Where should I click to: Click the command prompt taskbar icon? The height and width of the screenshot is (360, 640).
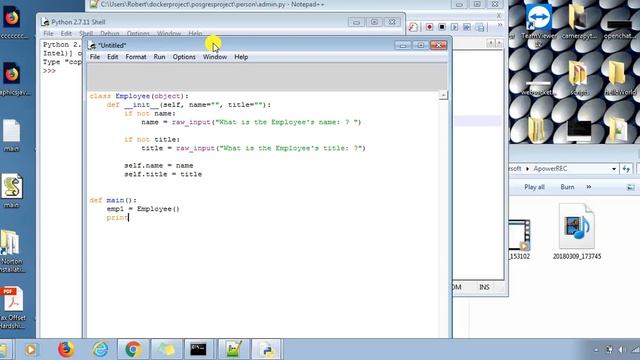coord(198,349)
